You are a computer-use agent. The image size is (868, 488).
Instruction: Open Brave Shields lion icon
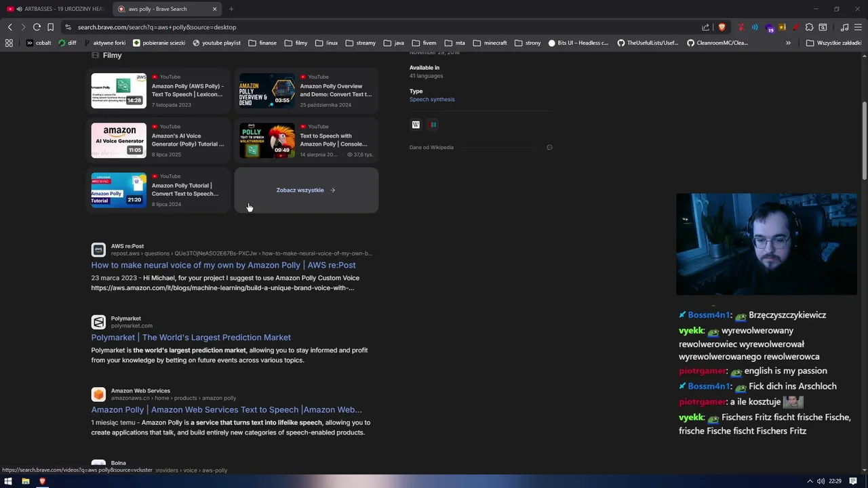[722, 27]
